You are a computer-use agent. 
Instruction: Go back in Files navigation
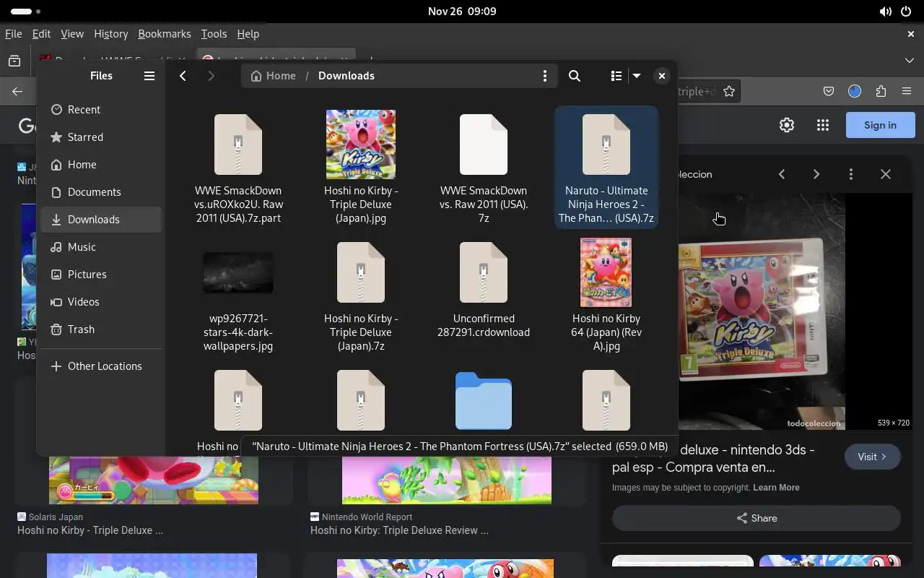183,76
